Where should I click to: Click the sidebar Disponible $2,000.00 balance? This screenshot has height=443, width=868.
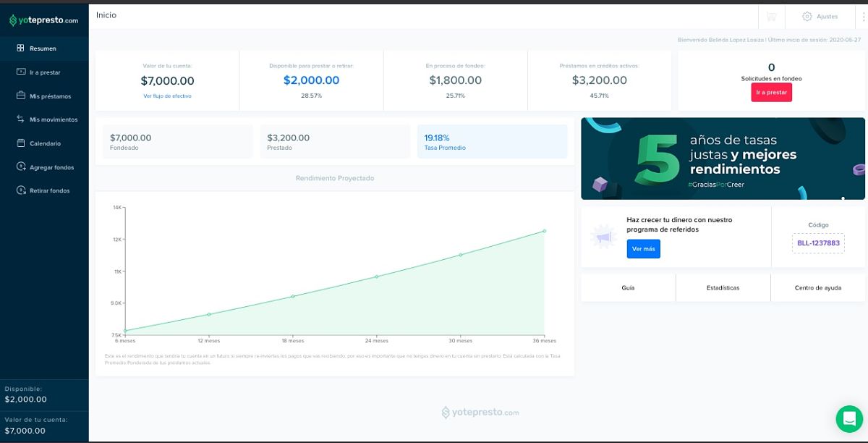pyautogui.click(x=26, y=399)
